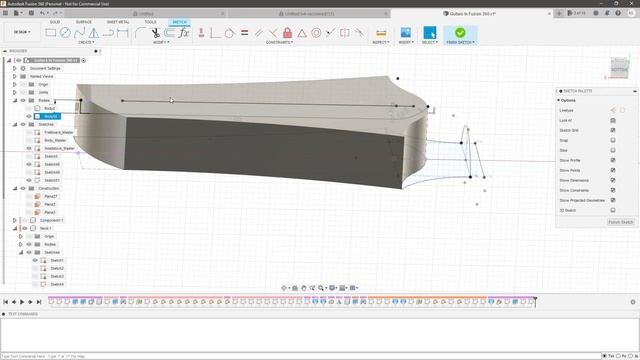The image size is (640, 360).
Task: Click Look At icon in sketch palette
Action: (x=613, y=120)
